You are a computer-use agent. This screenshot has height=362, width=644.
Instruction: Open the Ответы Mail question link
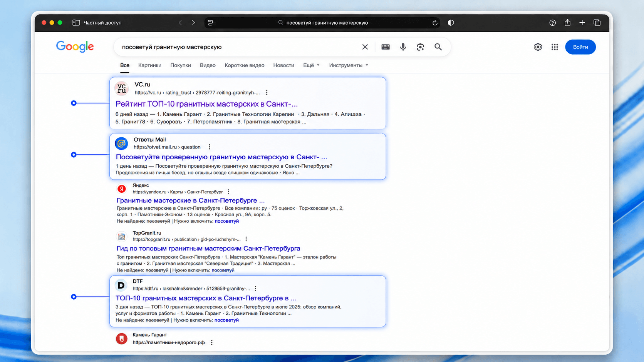[x=221, y=157]
